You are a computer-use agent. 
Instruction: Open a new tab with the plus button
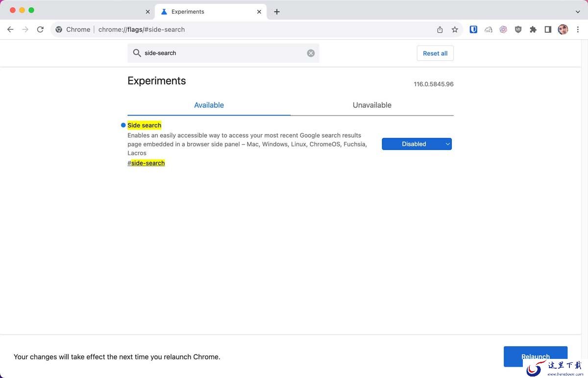[277, 12]
